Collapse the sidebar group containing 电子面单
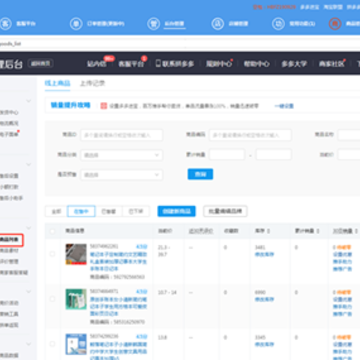360x360 pixels. click(x=29, y=101)
